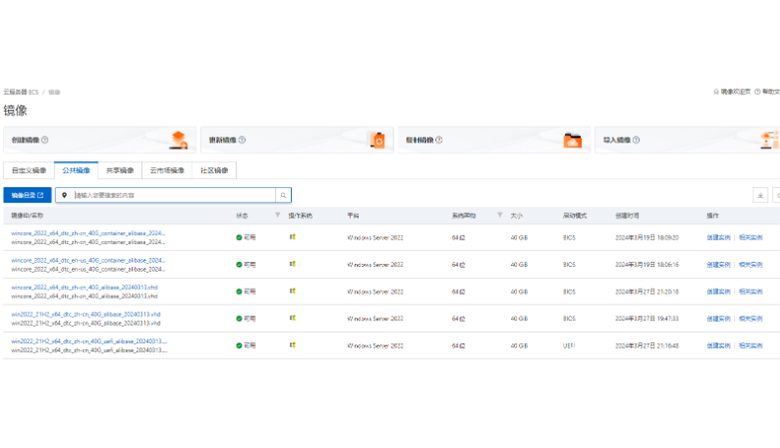Click 相关实例 for image created 19:47:33
The image size is (780, 448).
coord(751,319)
